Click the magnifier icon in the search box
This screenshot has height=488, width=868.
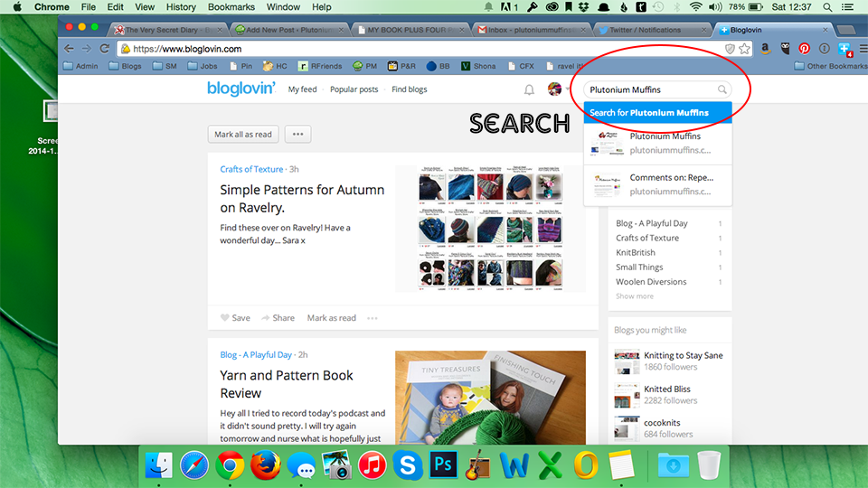[x=722, y=89]
